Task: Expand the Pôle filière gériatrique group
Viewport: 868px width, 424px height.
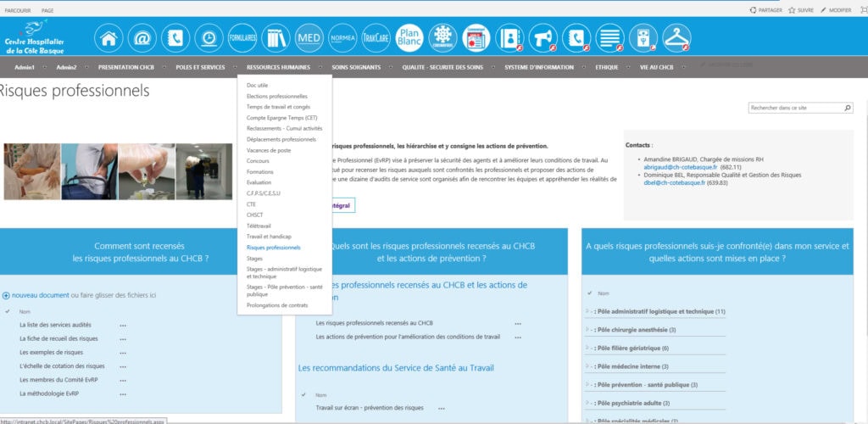Action: pyautogui.click(x=588, y=348)
